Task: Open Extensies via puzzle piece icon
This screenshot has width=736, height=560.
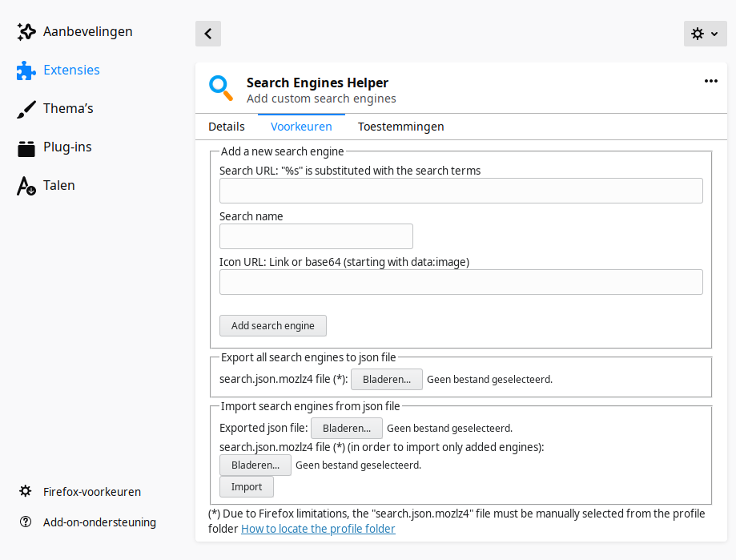Action: point(26,71)
